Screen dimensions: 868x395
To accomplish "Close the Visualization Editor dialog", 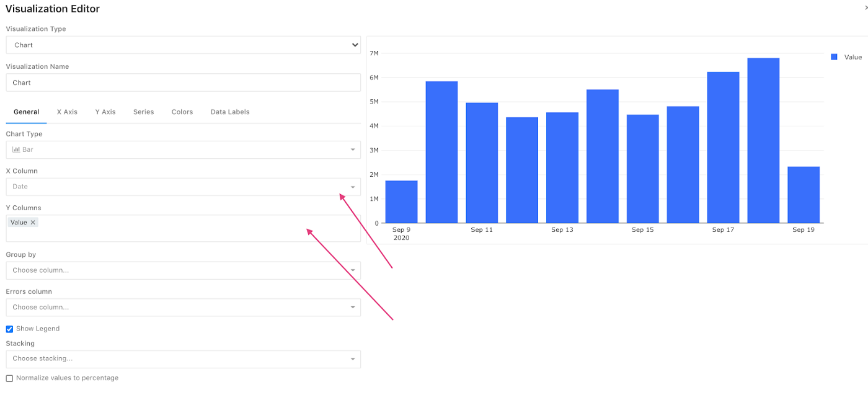I will pyautogui.click(x=866, y=7).
